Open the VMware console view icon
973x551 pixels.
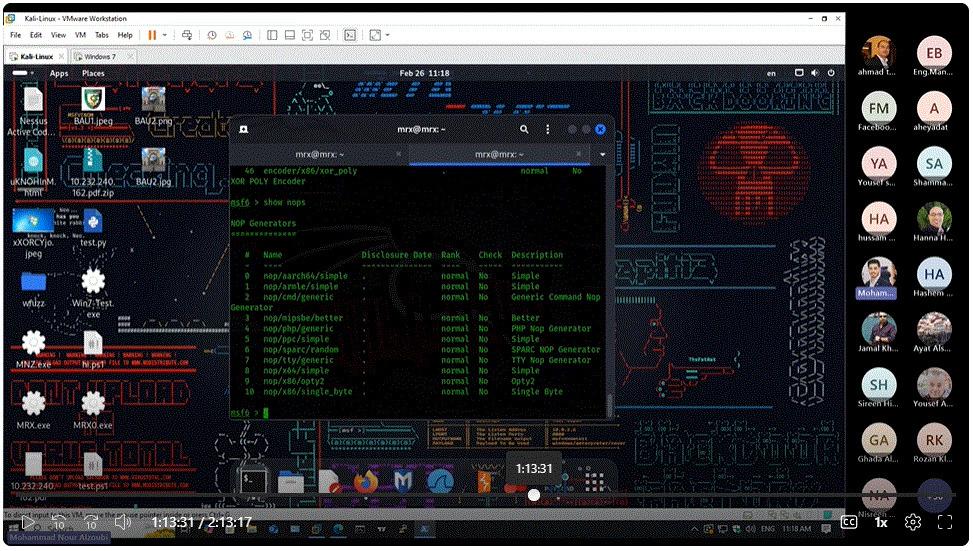(350, 35)
